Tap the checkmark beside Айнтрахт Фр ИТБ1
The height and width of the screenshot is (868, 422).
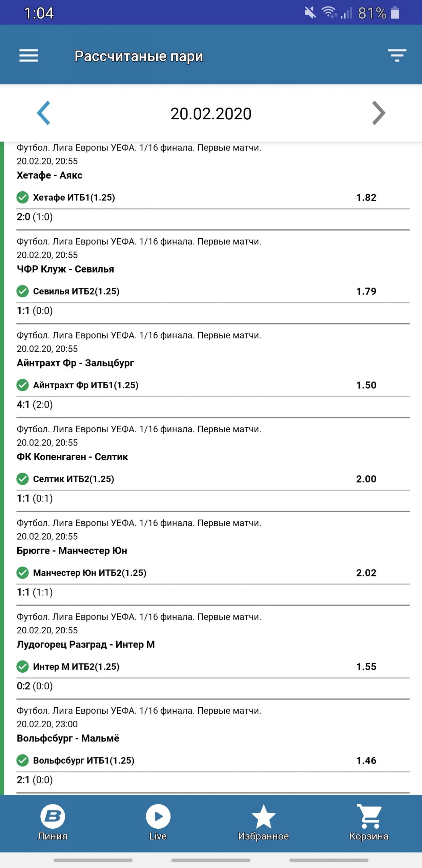[x=23, y=385]
